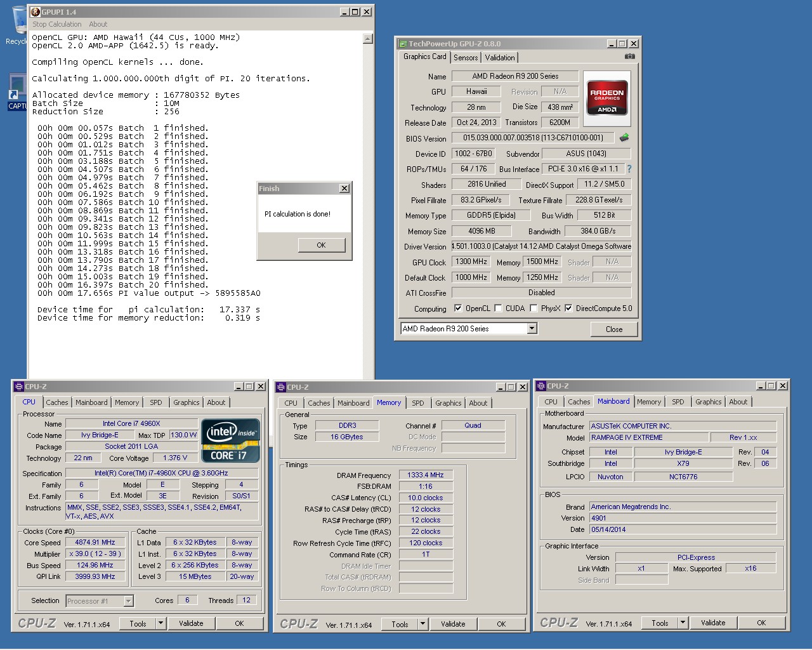Open the SPD tab in CPU-Z Memory window
The height and width of the screenshot is (650, 812).
click(x=418, y=403)
